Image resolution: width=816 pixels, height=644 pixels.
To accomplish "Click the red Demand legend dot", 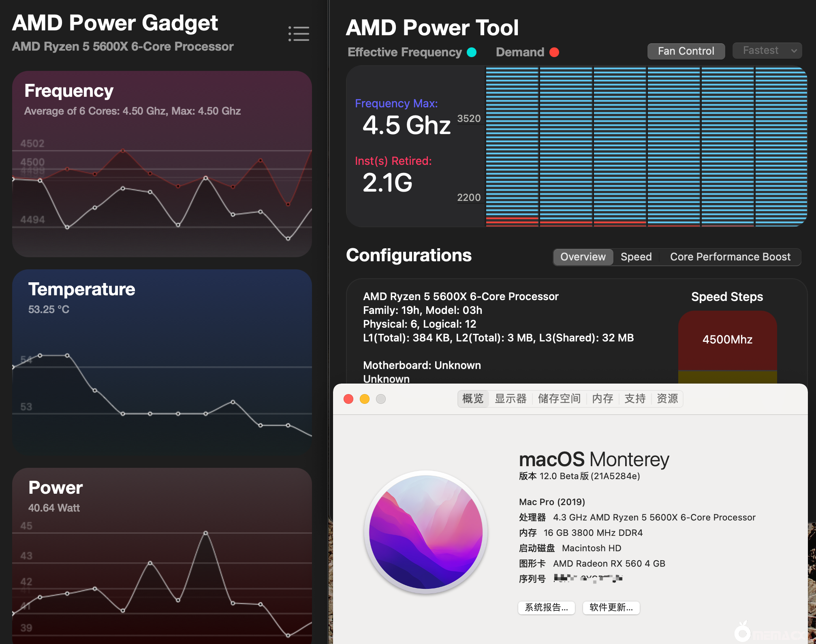I will [x=554, y=52].
